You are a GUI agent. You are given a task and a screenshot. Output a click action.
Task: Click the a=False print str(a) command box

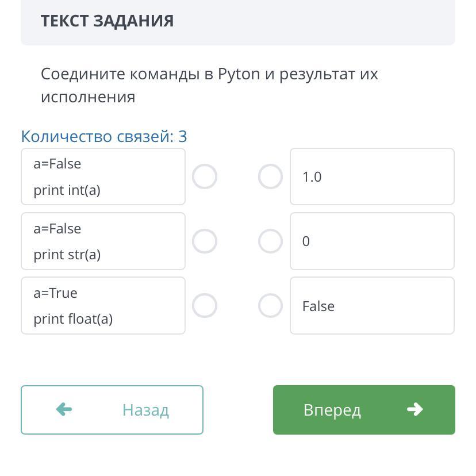[103, 241]
